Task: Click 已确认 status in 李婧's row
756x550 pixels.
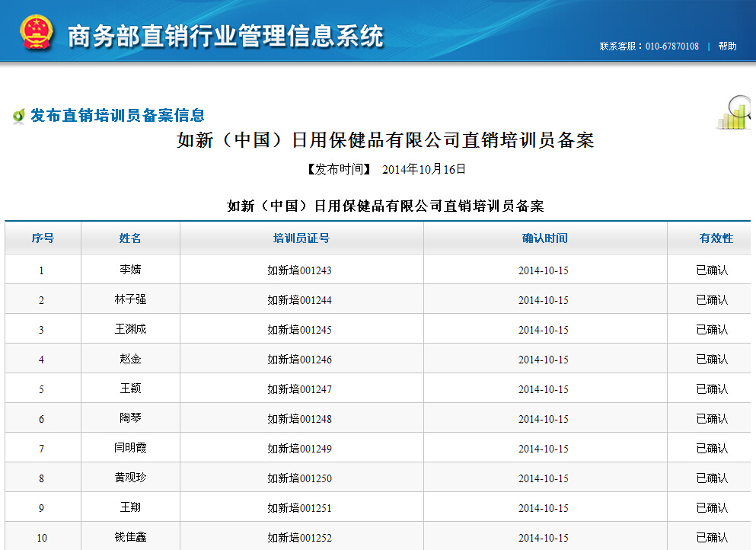Action: click(x=712, y=270)
